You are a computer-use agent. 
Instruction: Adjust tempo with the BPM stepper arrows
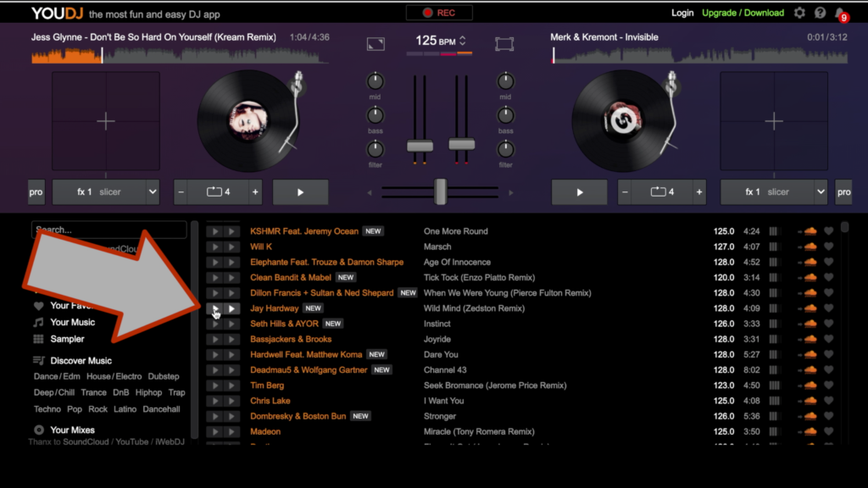pyautogui.click(x=463, y=41)
